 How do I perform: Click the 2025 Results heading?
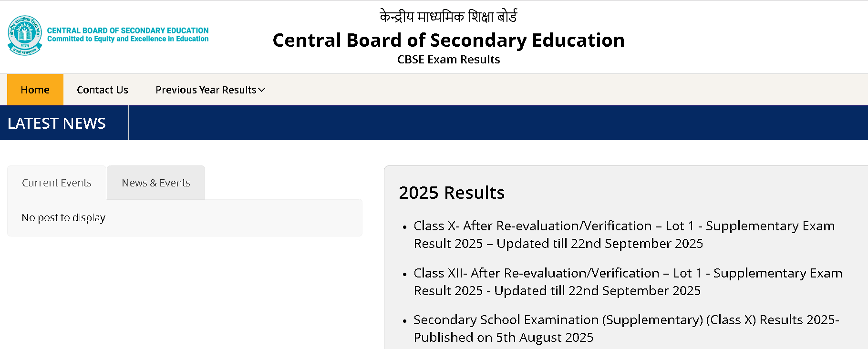pyautogui.click(x=452, y=193)
